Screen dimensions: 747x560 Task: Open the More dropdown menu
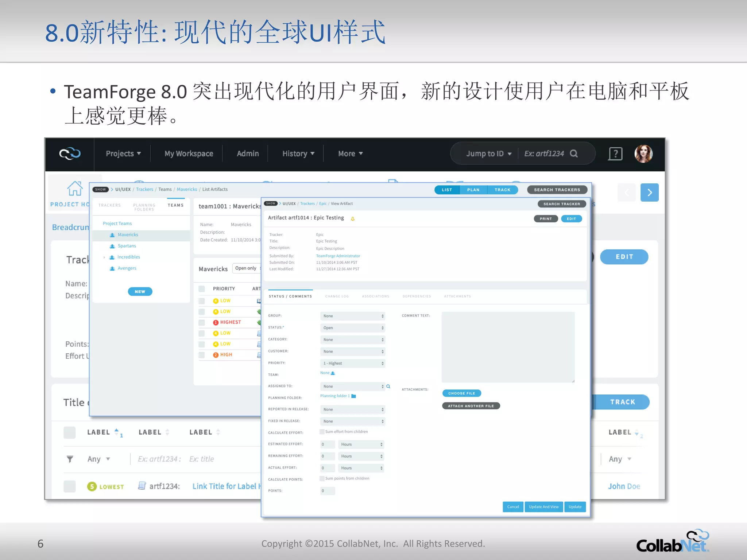click(351, 153)
